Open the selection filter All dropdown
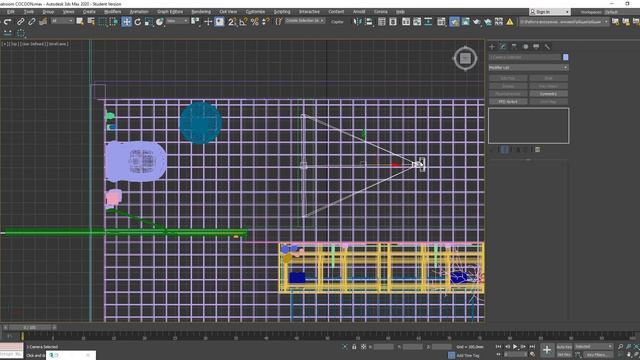Screen dimensions: 640x360 click(x=62, y=21)
